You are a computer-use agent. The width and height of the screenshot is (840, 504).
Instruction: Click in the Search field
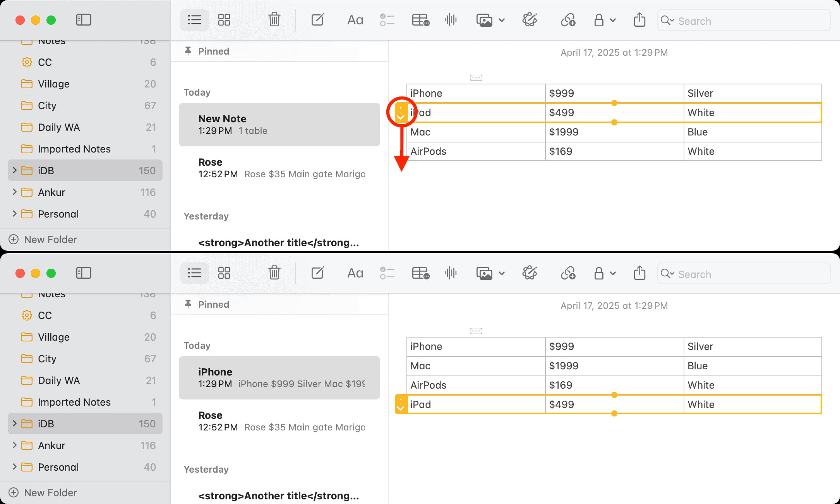click(744, 21)
